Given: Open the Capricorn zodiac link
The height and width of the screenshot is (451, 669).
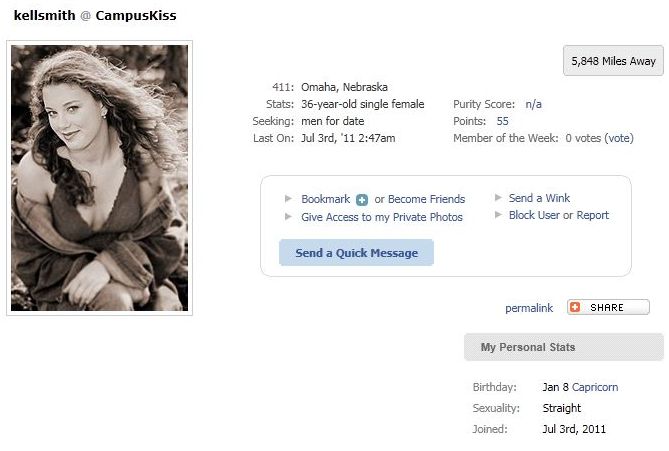Looking at the screenshot, I should [x=595, y=387].
